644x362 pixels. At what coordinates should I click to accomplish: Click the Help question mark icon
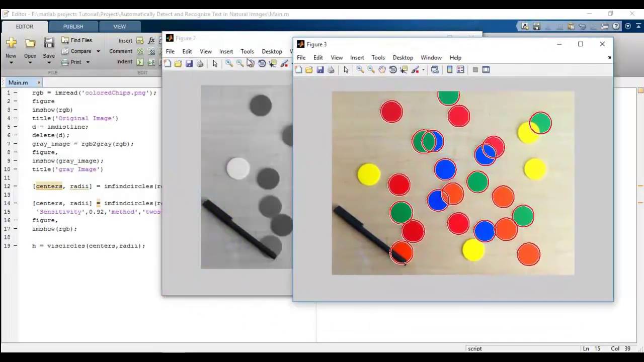616,26
